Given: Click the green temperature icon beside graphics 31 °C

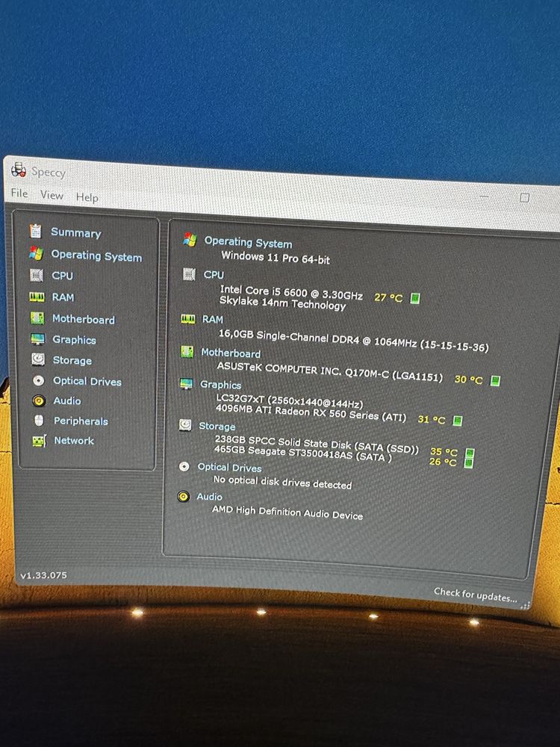Looking at the screenshot, I should 458,421.
